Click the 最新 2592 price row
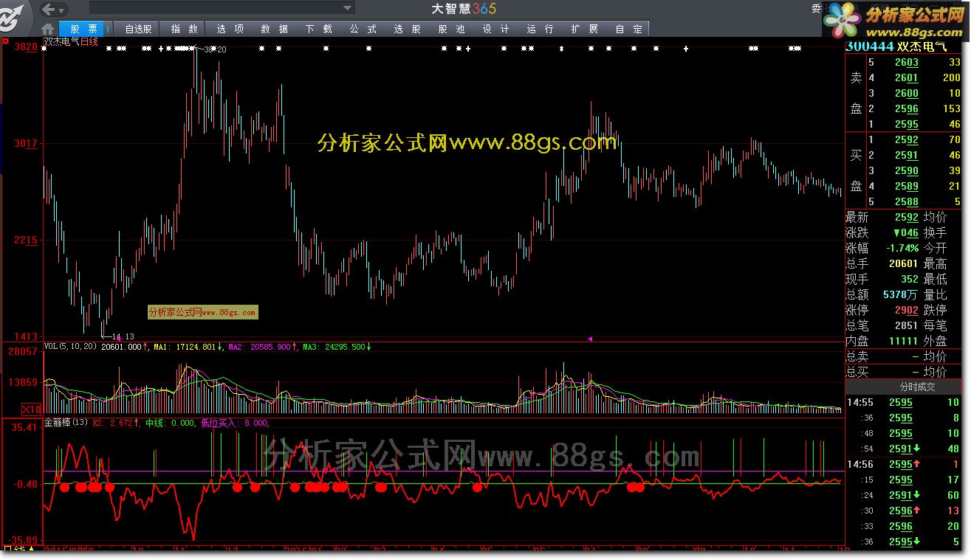The image size is (971, 560). point(882,218)
